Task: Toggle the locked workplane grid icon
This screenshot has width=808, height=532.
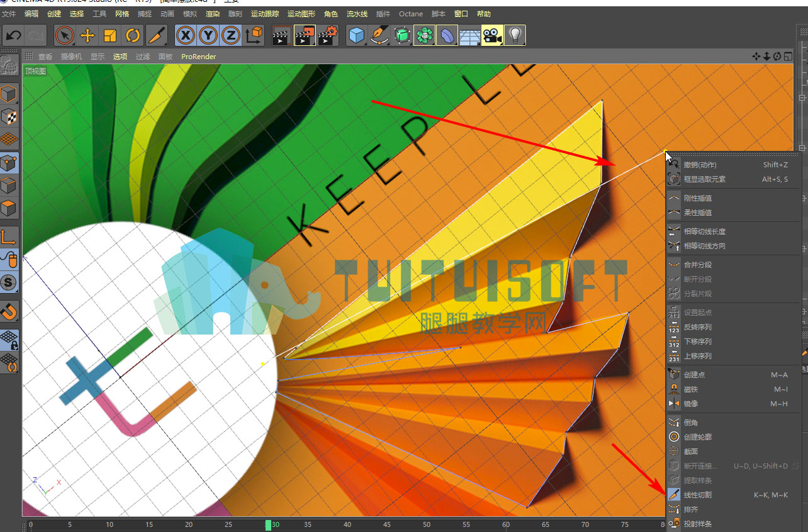Action: 9,340
